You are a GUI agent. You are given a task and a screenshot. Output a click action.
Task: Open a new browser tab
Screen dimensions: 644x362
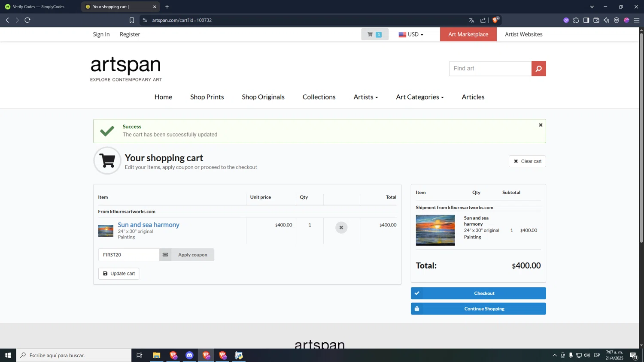pyautogui.click(x=167, y=6)
